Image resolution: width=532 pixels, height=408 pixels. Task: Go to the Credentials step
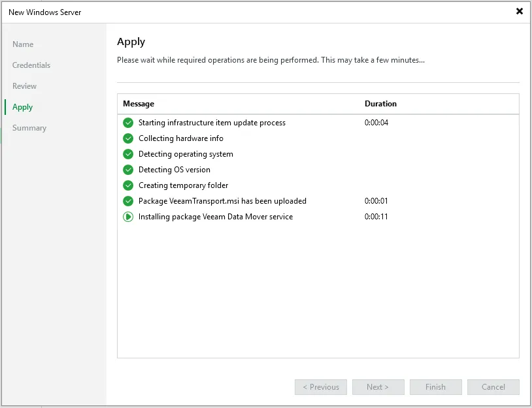(x=31, y=65)
